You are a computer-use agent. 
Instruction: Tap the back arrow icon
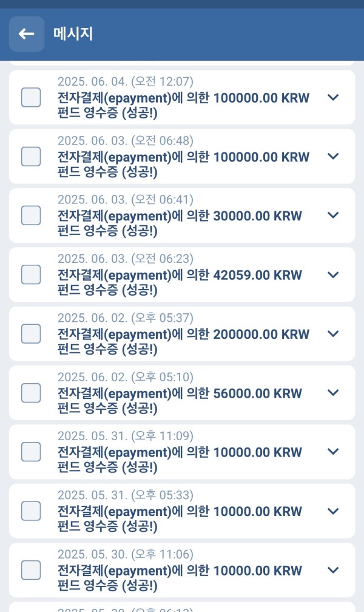tap(27, 34)
